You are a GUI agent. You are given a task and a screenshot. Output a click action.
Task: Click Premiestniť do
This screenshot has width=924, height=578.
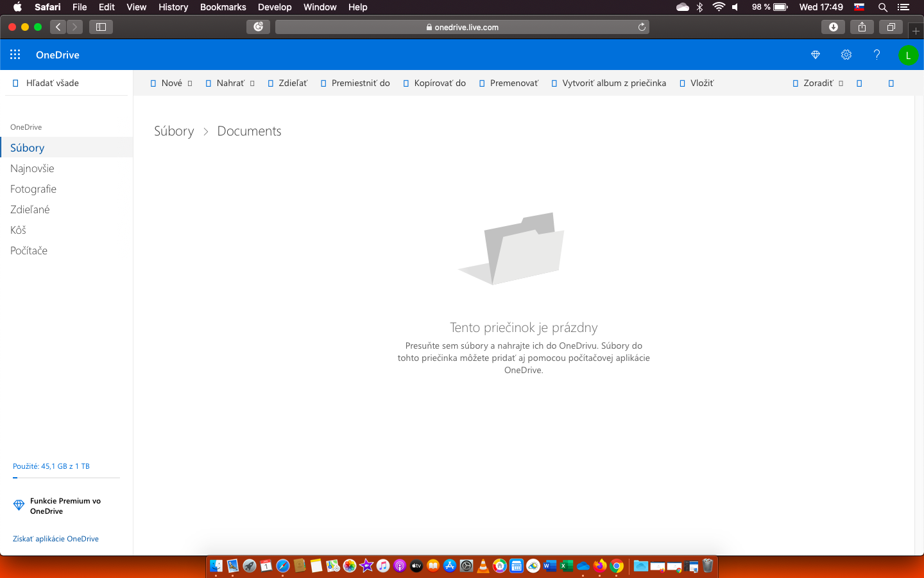tap(355, 83)
